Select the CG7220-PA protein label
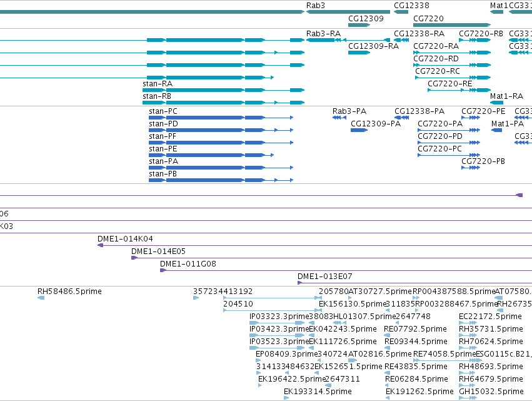The height and width of the screenshot is (401, 532). click(x=440, y=124)
